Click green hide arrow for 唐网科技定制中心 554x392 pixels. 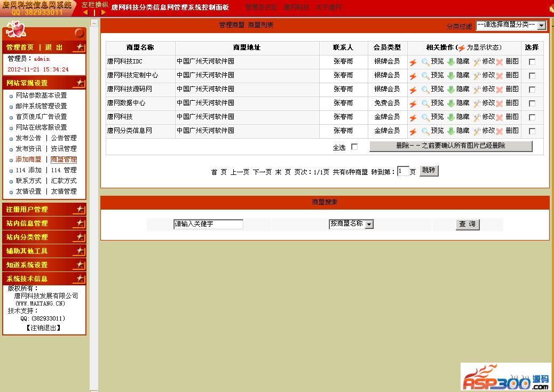point(451,76)
